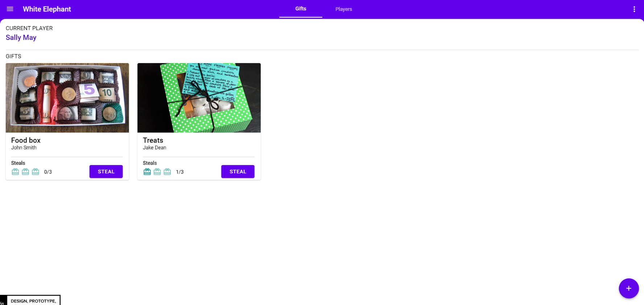Viewport: 644px width, 305px height.
Task: Click first steal gift icon on Food box
Action: 15,172
